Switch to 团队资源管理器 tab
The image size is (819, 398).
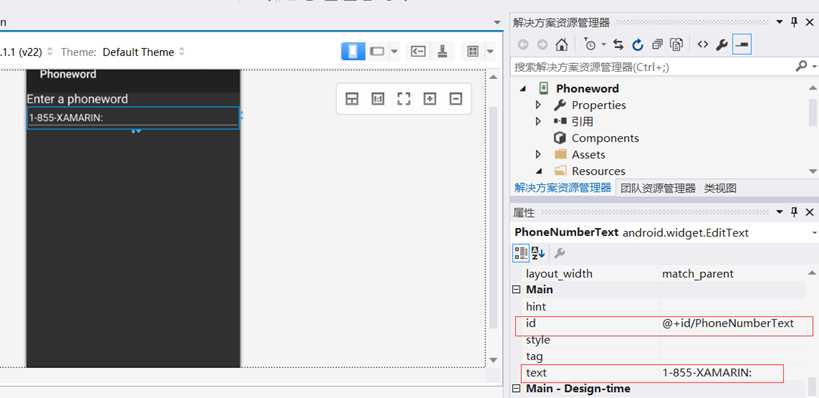point(658,189)
